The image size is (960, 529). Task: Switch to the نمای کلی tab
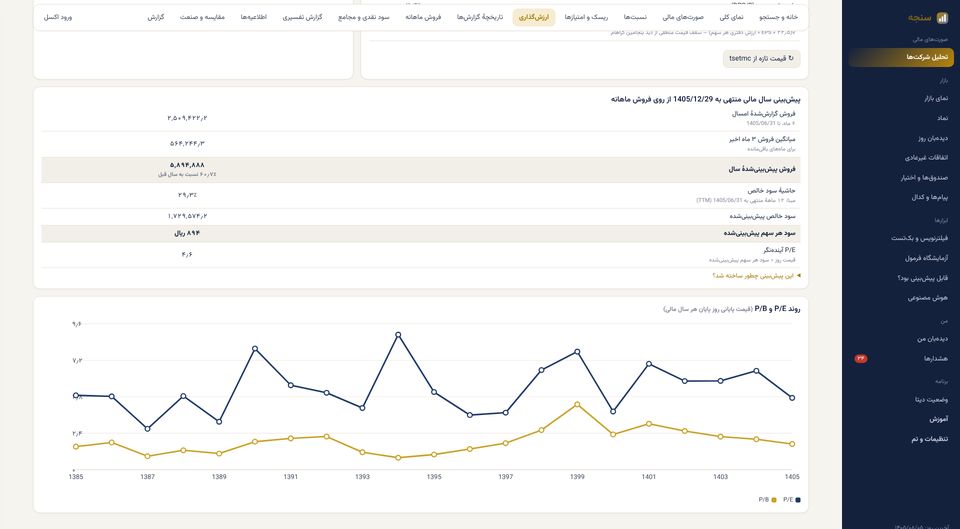[732, 18]
